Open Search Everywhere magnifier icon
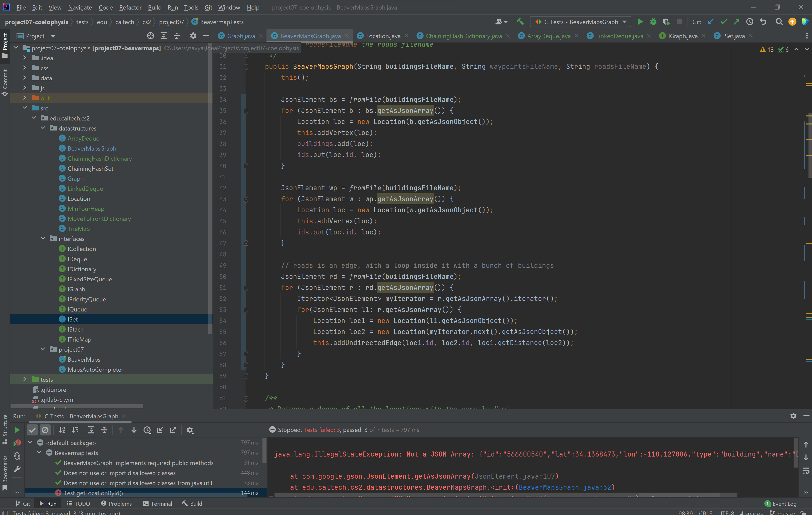 [779, 22]
